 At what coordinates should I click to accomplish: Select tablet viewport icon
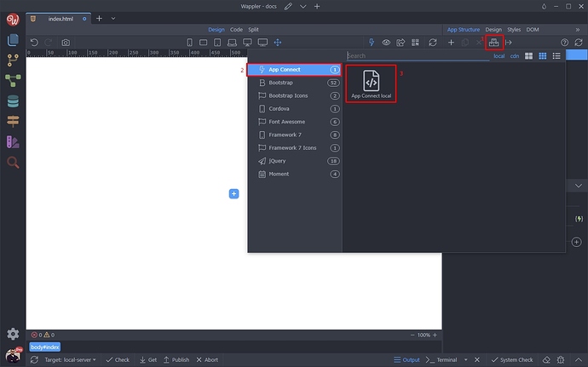(217, 43)
